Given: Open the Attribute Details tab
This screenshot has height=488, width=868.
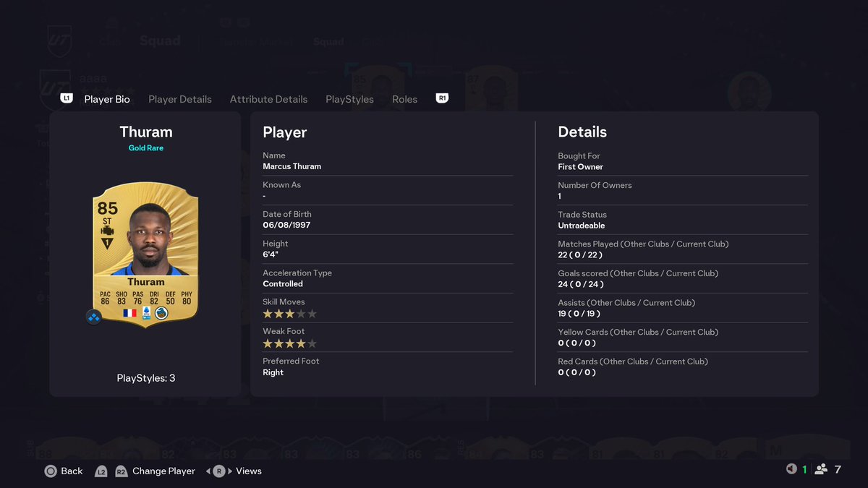Looking at the screenshot, I should [x=268, y=99].
